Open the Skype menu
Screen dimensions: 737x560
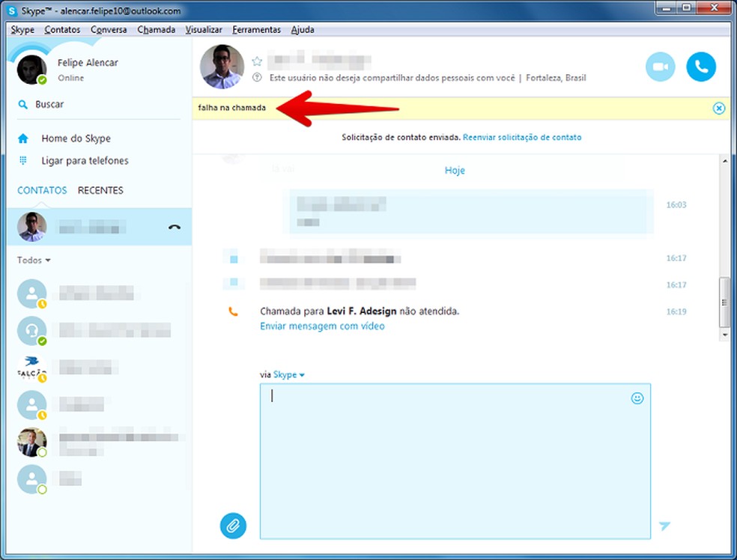(x=22, y=30)
